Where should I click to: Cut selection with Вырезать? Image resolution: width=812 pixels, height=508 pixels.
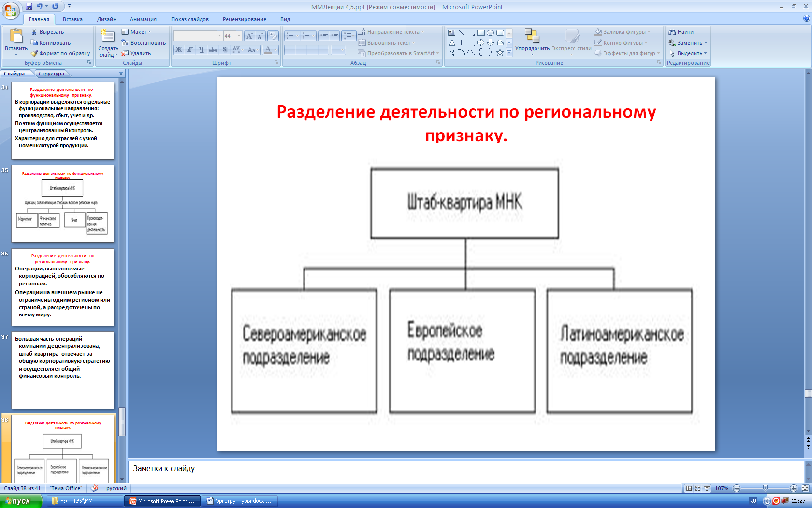47,32
